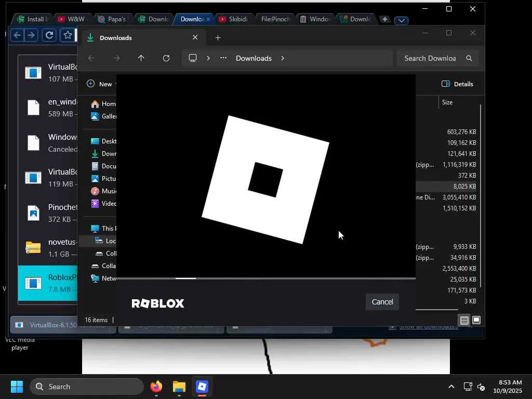Open Downloads in the navigation pane
532x399 pixels.
103,154
